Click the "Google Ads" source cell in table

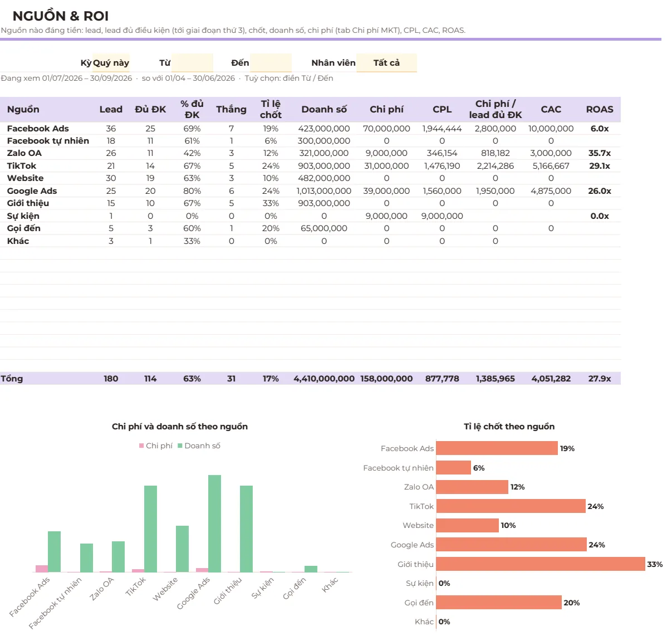click(32, 191)
